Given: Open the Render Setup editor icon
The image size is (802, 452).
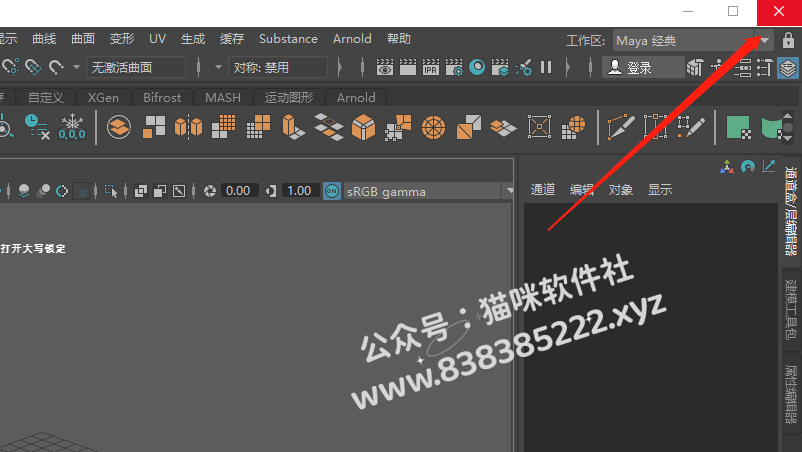Looking at the screenshot, I should (500, 67).
